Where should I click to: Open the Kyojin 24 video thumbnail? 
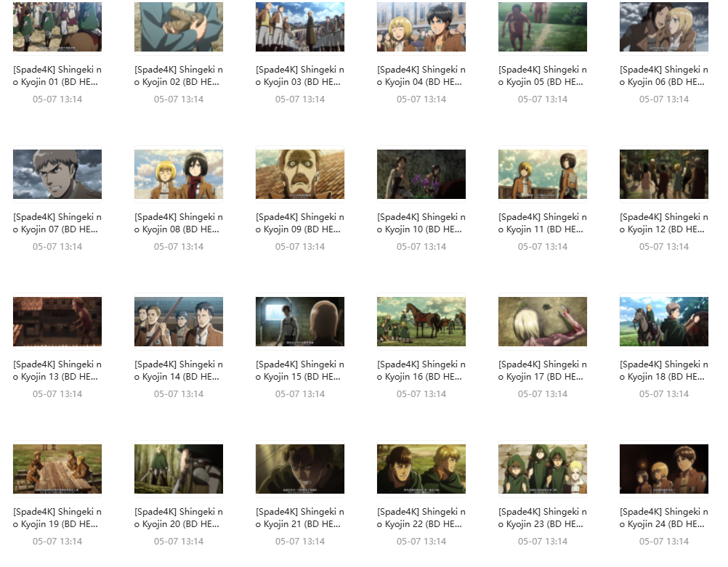tap(664, 469)
